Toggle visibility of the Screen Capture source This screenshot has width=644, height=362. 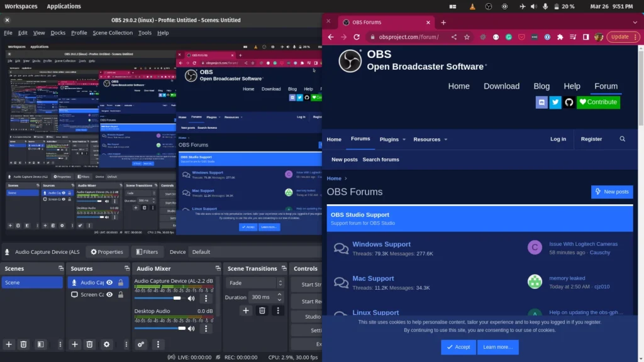pyautogui.click(x=110, y=295)
